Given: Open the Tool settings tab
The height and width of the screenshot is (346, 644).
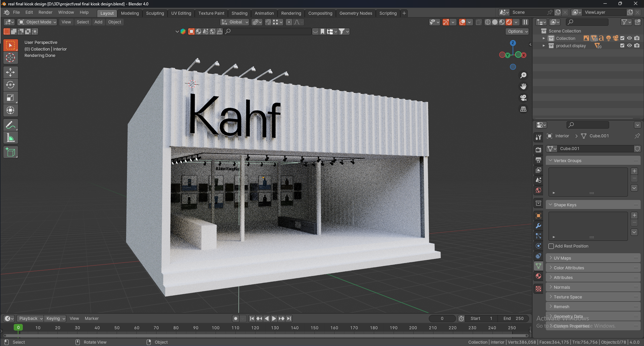Looking at the screenshot, I should point(538,137).
